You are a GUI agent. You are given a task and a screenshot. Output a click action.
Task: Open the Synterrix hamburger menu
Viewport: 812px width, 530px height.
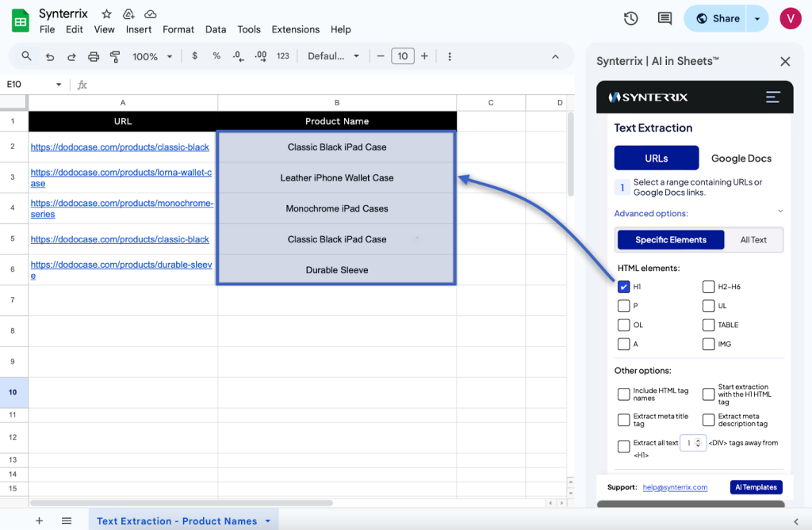[772, 97]
